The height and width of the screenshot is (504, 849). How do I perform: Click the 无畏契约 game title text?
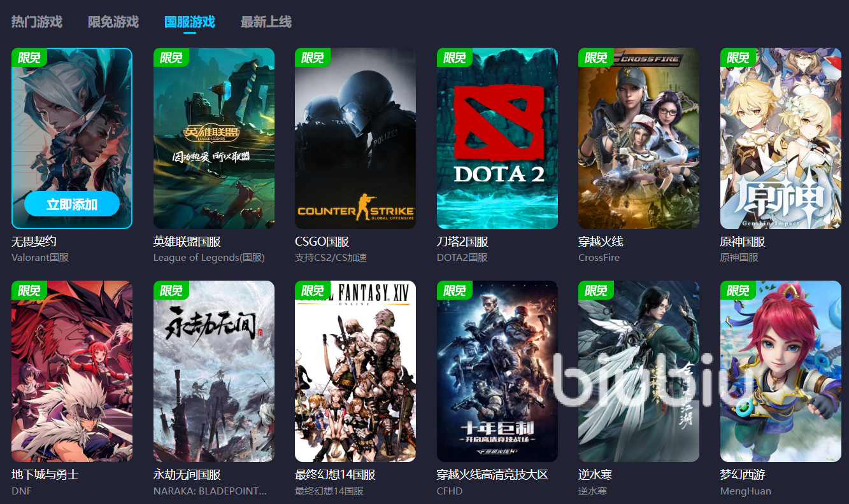click(x=34, y=242)
